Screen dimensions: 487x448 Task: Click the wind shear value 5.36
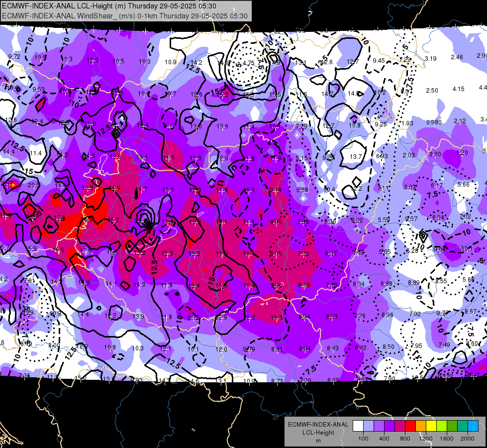[330, 221]
